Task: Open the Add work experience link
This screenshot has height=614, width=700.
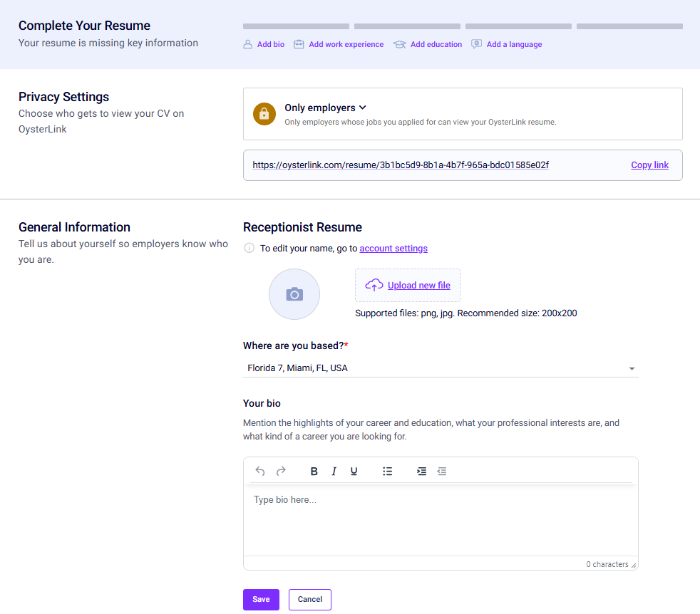Action: point(346,44)
